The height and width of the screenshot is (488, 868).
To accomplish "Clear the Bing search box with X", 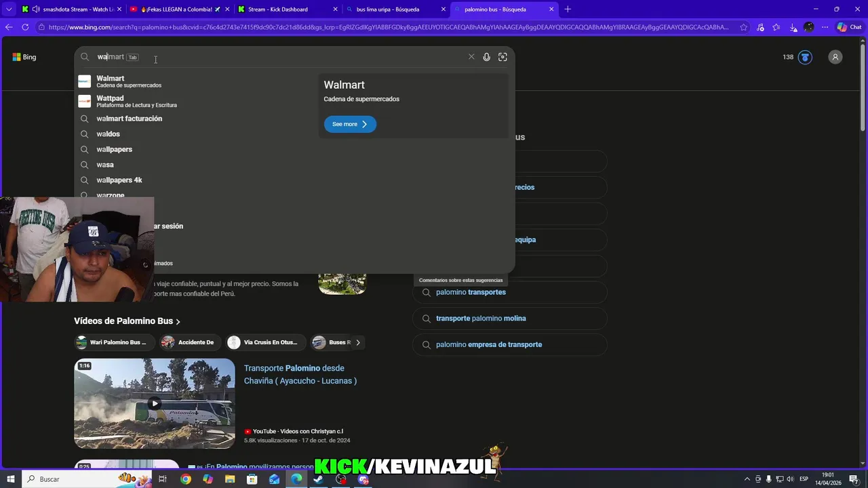I will click(471, 57).
